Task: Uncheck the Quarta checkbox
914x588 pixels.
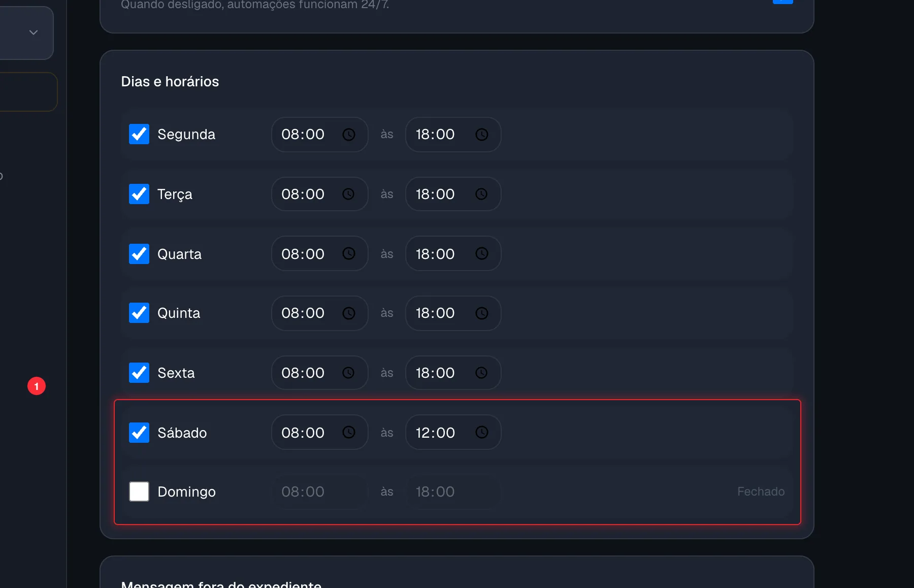Action: (139, 254)
